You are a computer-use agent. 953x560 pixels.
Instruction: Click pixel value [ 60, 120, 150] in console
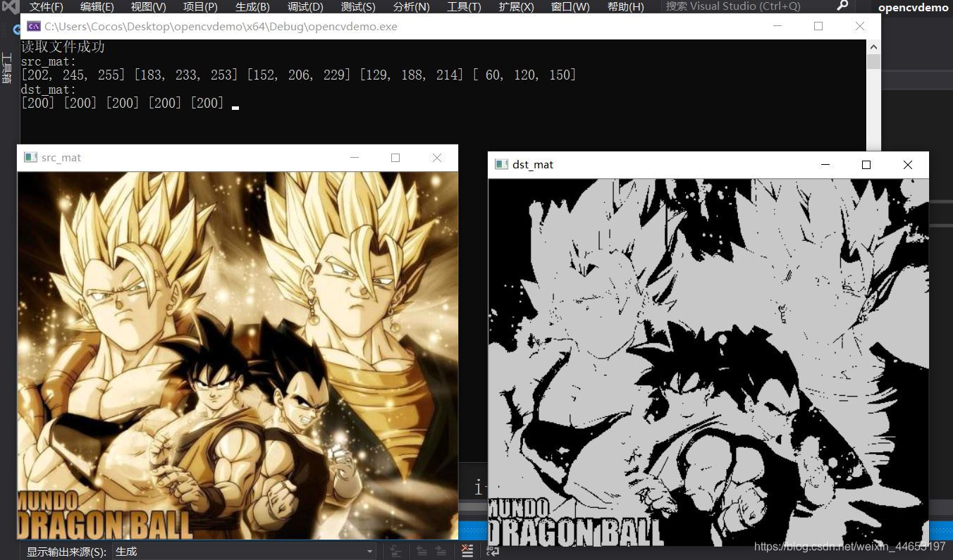(x=525, y=75)
